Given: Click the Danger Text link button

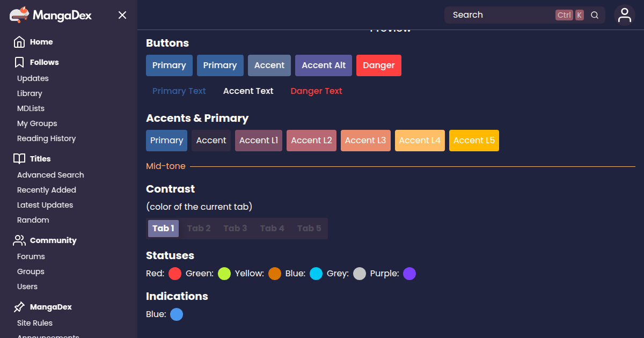Looking at the screenshot, I should (316, 91).
